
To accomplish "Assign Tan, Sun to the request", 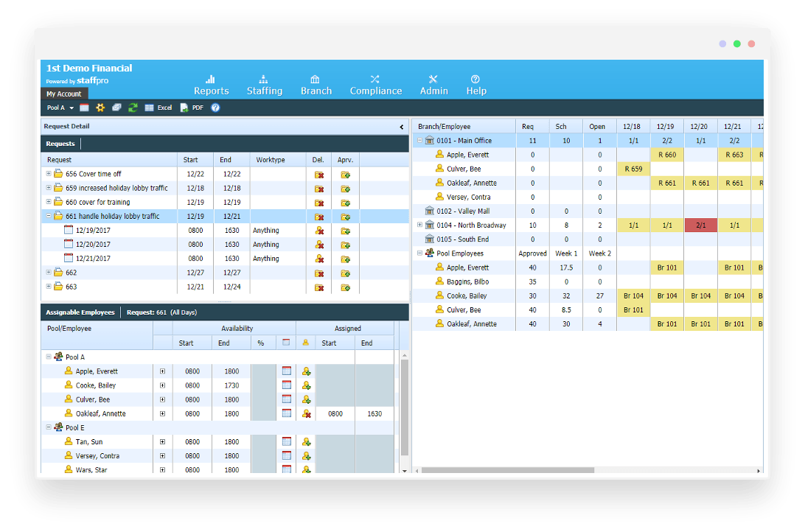I will point(307,441).
